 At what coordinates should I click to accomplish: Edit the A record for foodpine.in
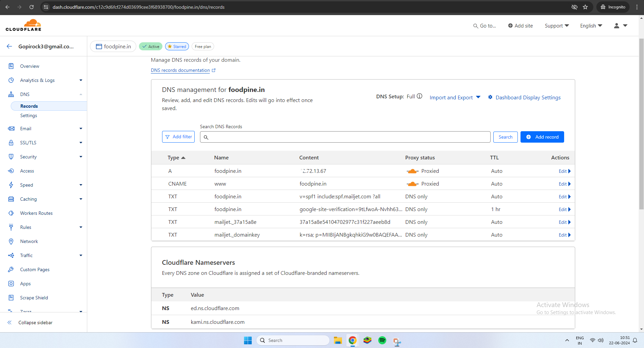[564, 171]
